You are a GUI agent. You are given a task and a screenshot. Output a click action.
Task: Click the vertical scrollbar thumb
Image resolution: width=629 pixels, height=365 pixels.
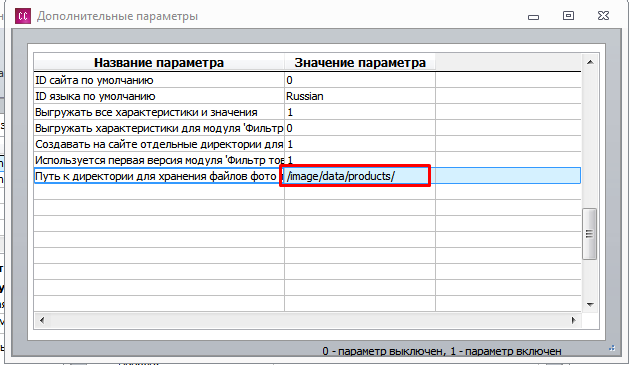tap(589, 234)
